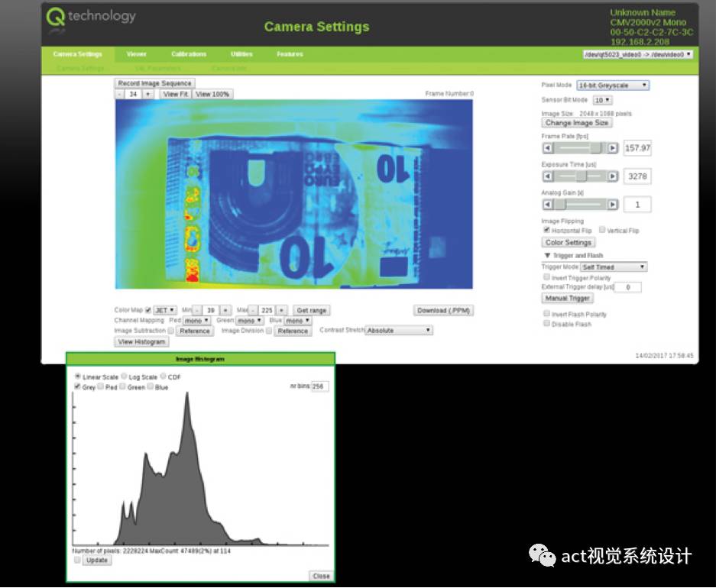Screen dimensions: 716x588
Task: Check Disable Flash option
Action: tap(546, 324)
